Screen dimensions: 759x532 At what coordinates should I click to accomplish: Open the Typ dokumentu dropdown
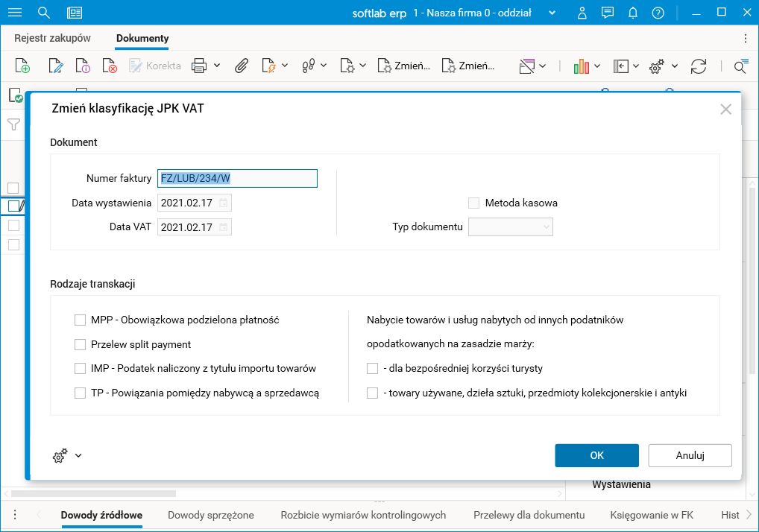coord(510,227)
